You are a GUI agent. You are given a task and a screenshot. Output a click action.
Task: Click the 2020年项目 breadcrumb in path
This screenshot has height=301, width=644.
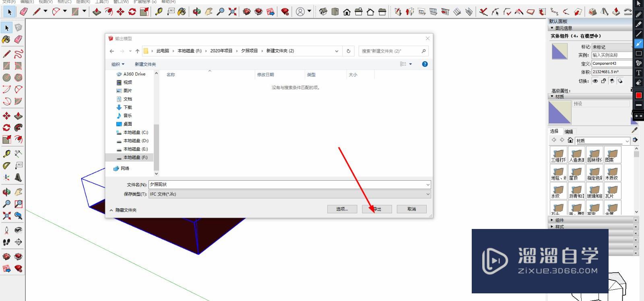coord(221,51)
